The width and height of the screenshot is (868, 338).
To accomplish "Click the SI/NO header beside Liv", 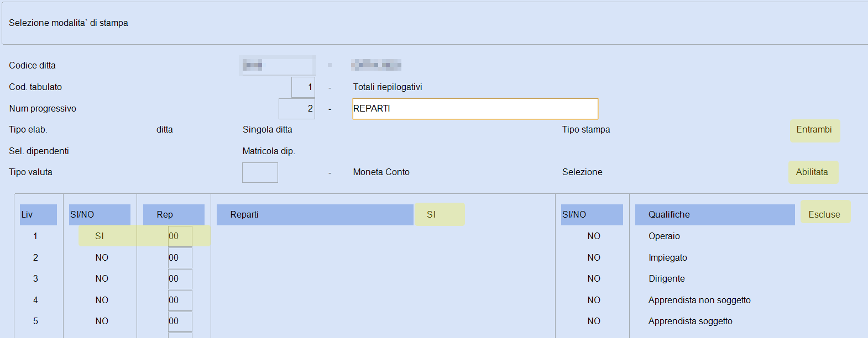I will click(100, 215).
